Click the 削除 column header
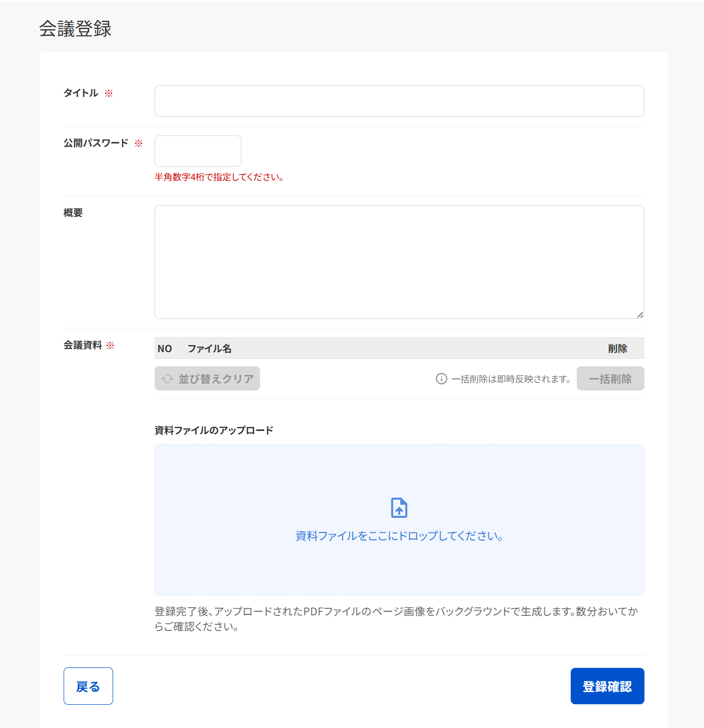Screen dimensions: 704x728 click(x=618, y=349)
